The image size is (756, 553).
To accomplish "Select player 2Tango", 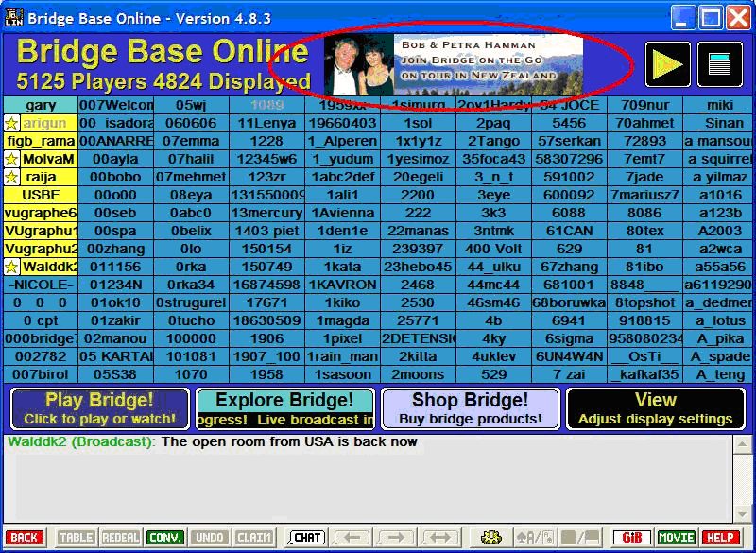I will click(493, 141).
